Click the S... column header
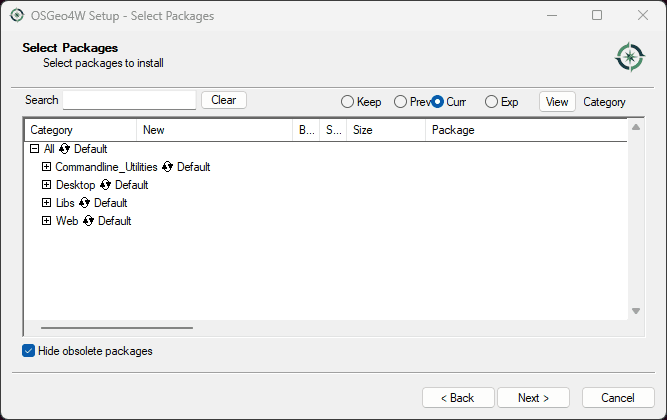The image size is (667, 420). (333, 130)
